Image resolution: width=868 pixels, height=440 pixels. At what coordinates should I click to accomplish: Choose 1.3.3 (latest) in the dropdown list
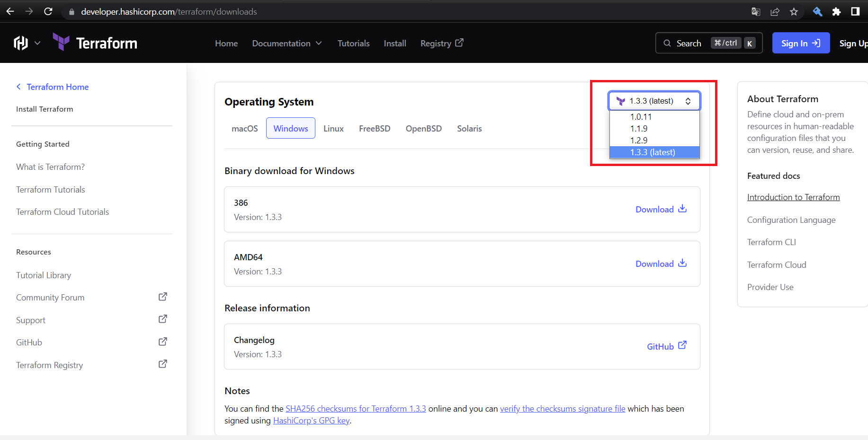654,152
